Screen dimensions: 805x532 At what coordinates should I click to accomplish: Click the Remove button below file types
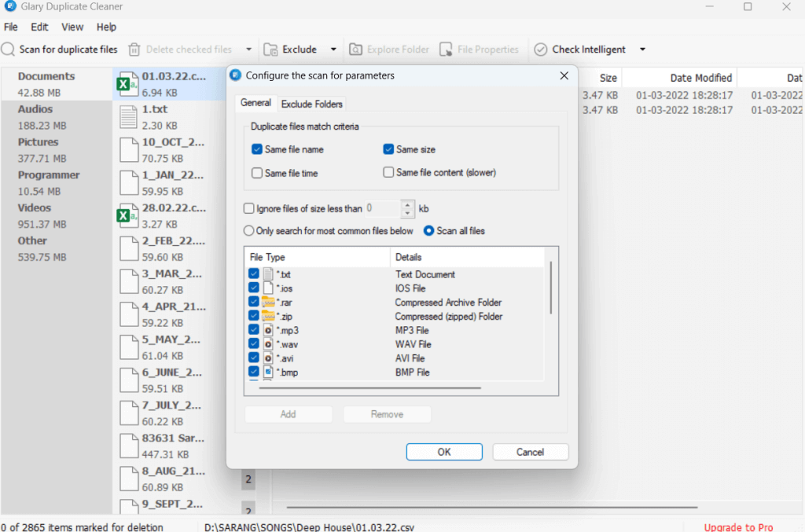pyautogui.click(x=387, y=414)
